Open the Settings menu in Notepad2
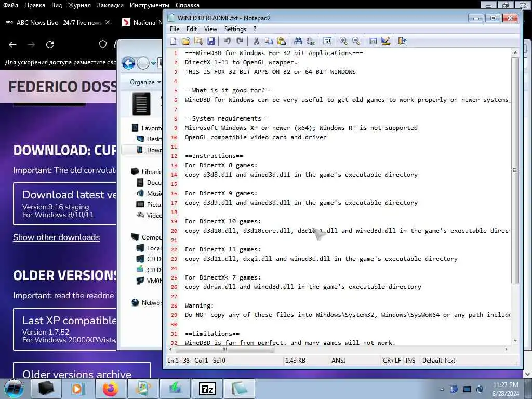 235,29
